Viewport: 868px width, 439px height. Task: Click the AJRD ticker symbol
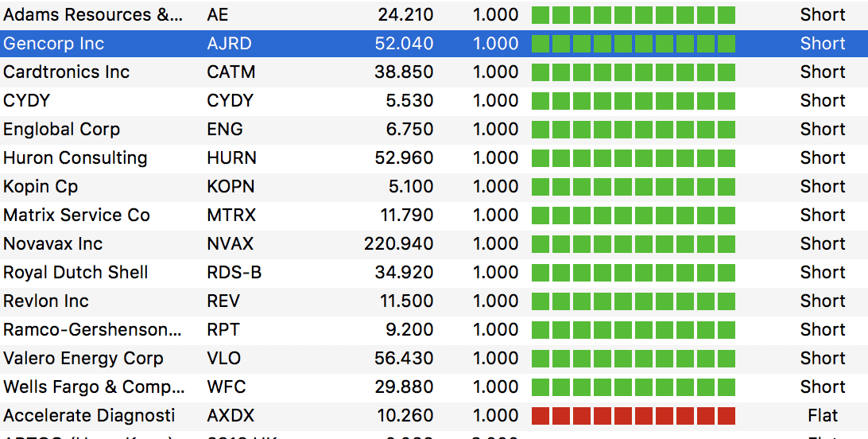pos(229,44)
